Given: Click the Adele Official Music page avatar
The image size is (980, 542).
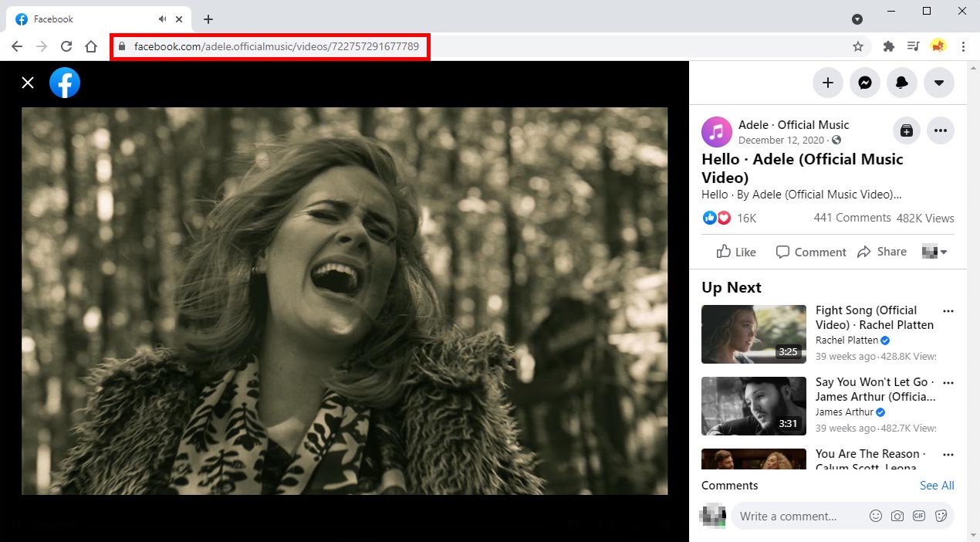Looking at the screenshot, I should coord(717,132).
